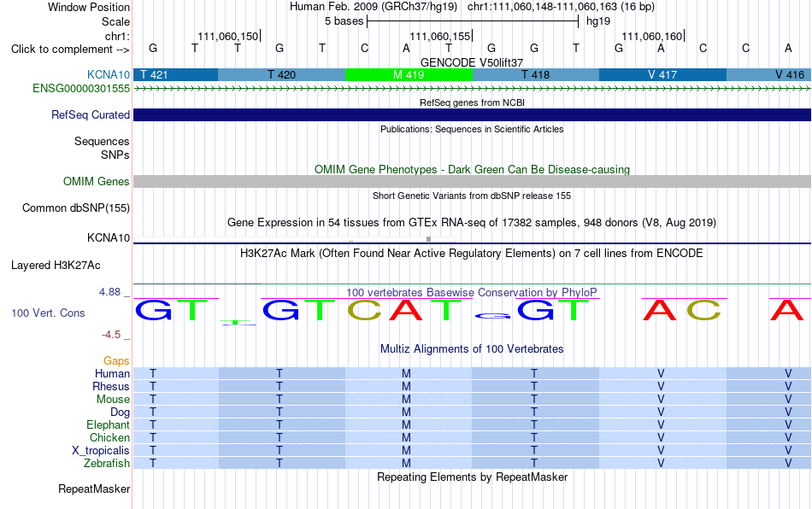
Task: Open the RefSeq Curated track label
Action: (x=90, y=114)
